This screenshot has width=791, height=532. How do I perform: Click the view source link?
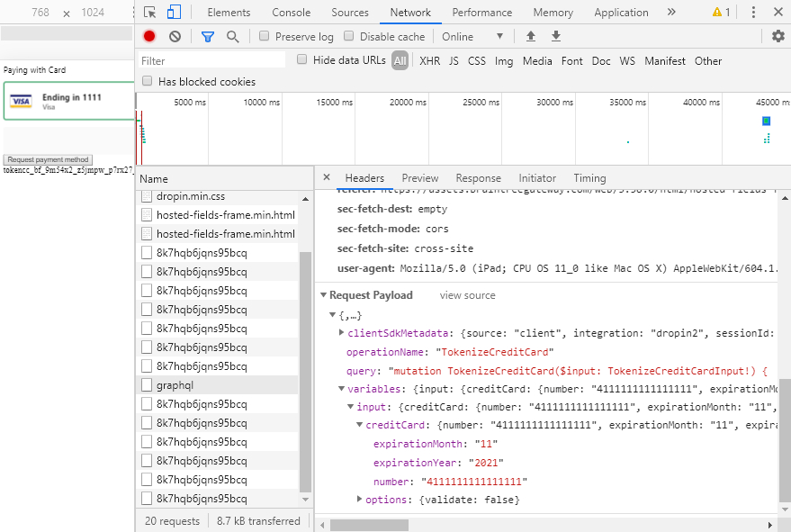467,295
